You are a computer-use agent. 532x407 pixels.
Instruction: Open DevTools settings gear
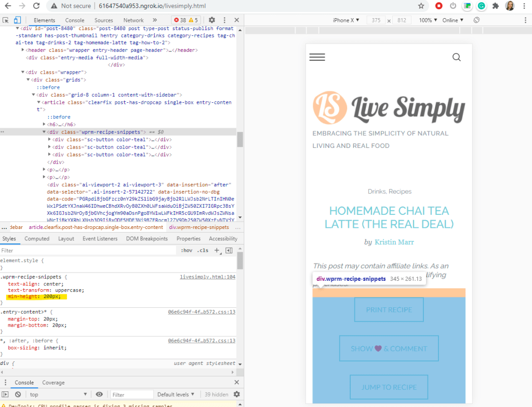212,20
